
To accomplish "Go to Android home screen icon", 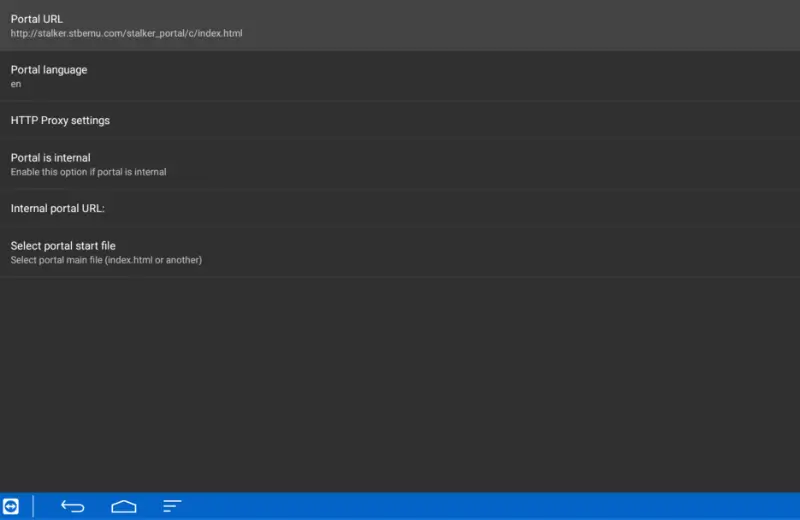I will click(x=124, y=506).
